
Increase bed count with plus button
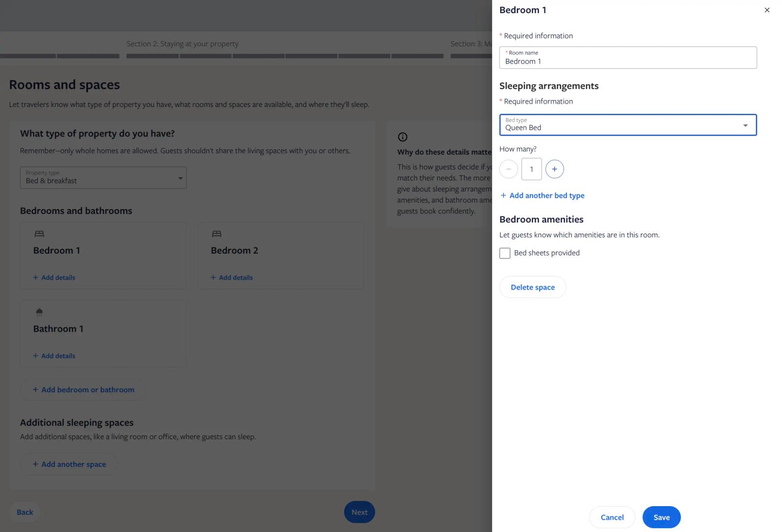pos(554,169)
